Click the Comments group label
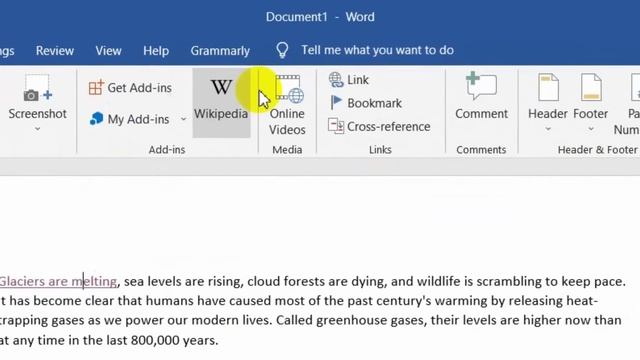Image resolution: width=640 pixels, height=360 pixels. pos(481,150)
